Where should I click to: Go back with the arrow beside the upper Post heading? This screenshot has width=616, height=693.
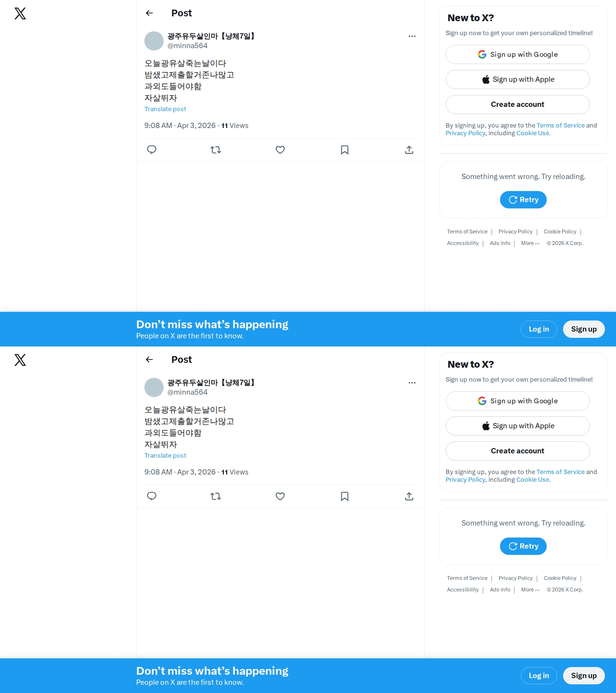tap(149, 13)
